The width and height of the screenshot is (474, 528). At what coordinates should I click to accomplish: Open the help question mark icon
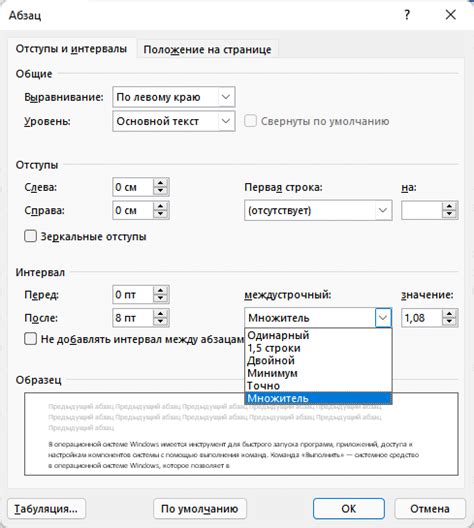click(x=407, y=15)
